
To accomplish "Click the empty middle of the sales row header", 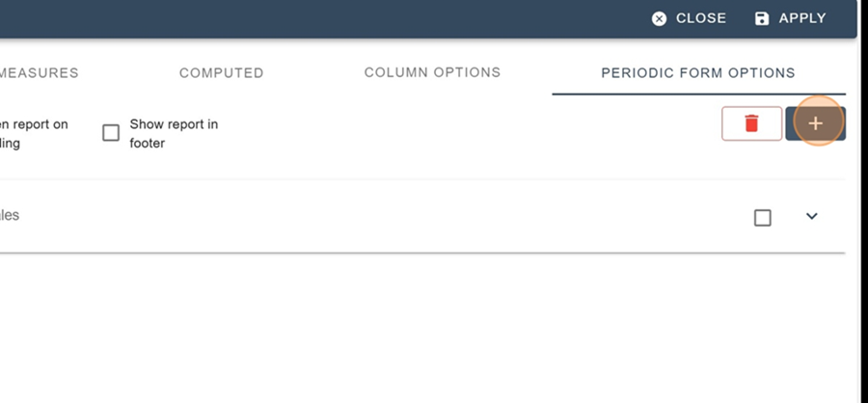I will [x=388, y=217].
